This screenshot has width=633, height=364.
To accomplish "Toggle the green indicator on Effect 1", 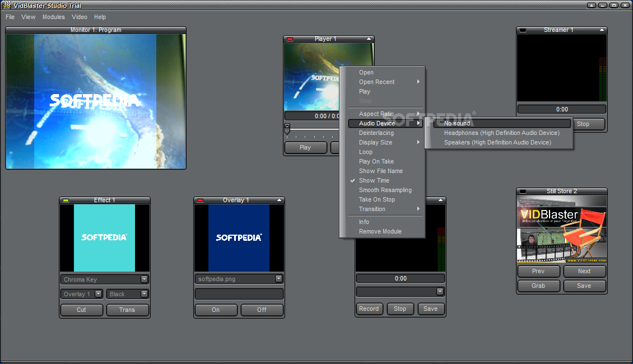I will [x=66, y=200].
